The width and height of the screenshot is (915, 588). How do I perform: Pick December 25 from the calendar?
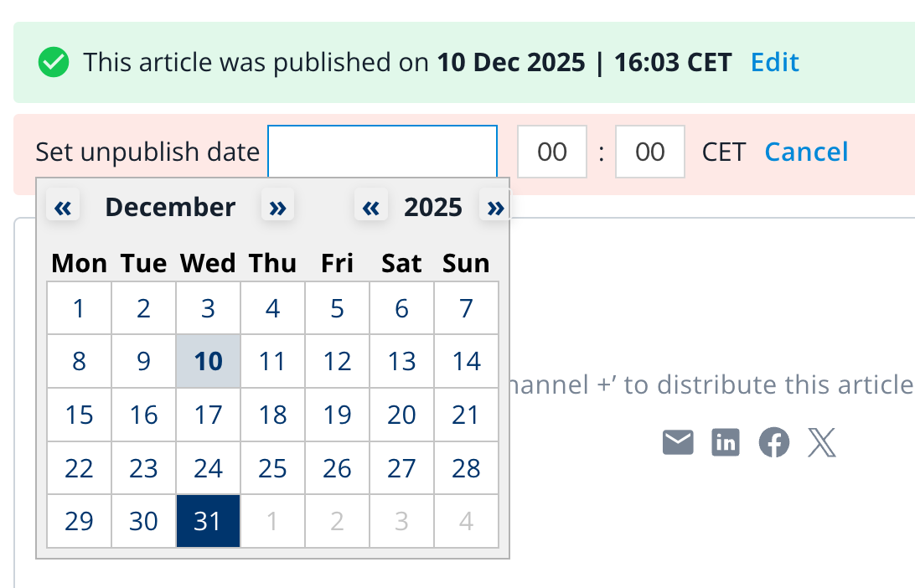(x=272, y=468)
